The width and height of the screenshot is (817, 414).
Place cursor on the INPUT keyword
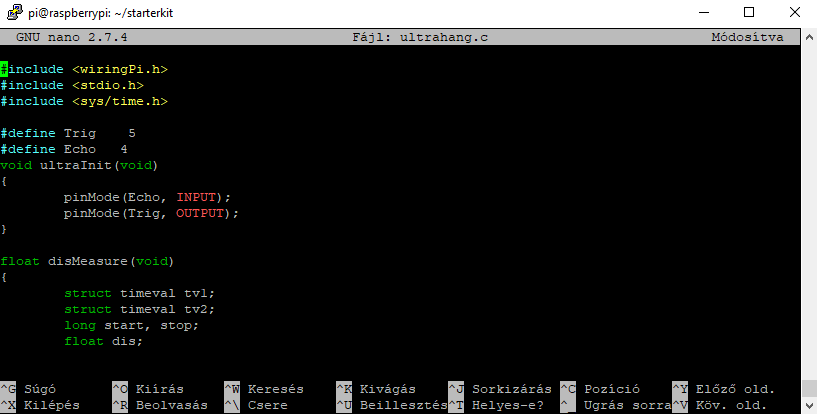click(x=196, y=197)
